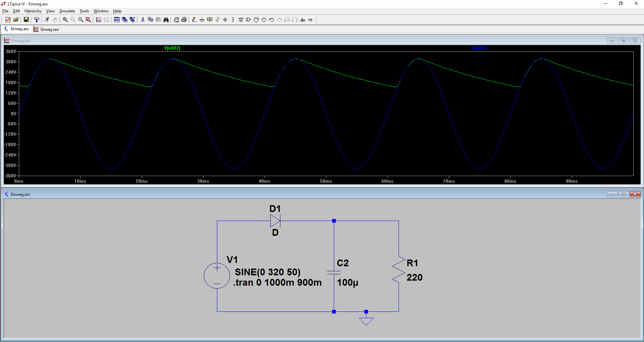Screen dimensions: 644x342
Task: Click the Autorange waveform icon
Action: tap(99, 20)
